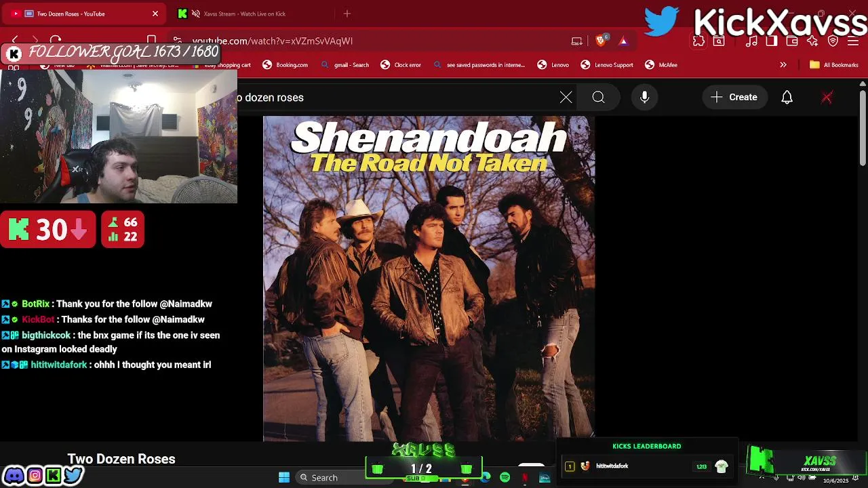Click the YouTube search box with dozen roses
The height and width of the screenshot is (488, 868).
pos(397,98)
